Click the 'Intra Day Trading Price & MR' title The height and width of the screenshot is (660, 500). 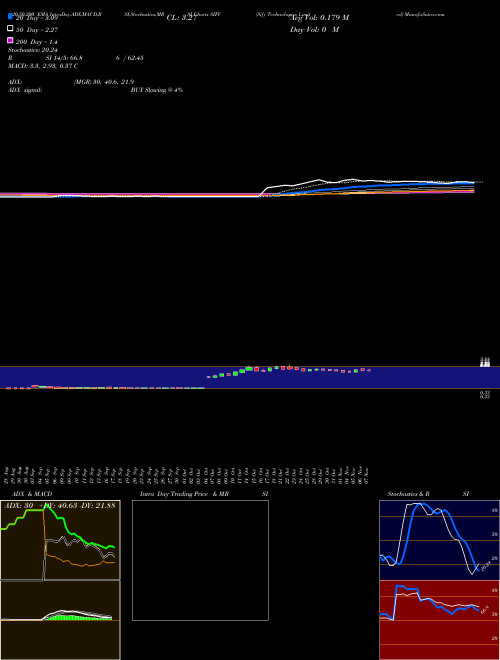pos(184,494)
